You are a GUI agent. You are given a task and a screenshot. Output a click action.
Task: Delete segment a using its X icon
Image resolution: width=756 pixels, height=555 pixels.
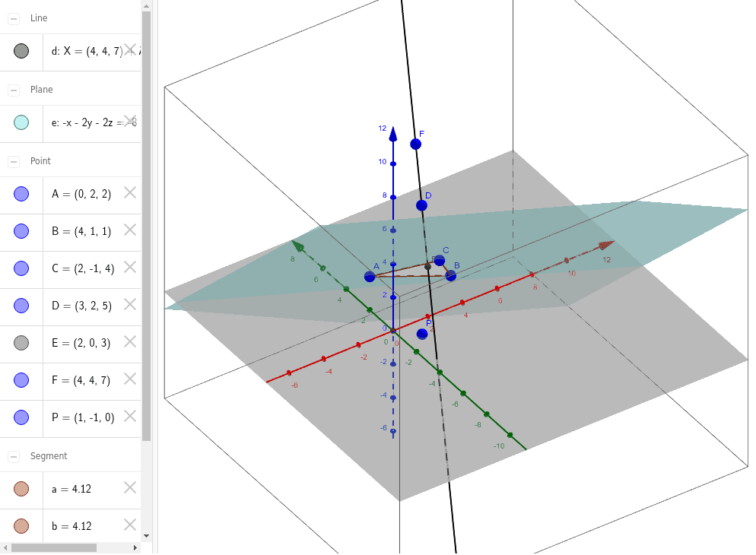pyautogui.click(x=129, y=488)
